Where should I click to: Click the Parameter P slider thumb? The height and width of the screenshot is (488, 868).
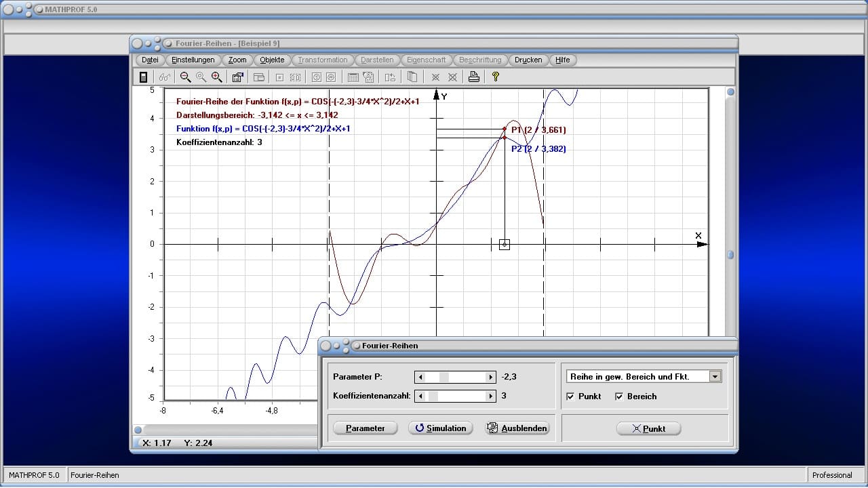click(x=444, y=377)
